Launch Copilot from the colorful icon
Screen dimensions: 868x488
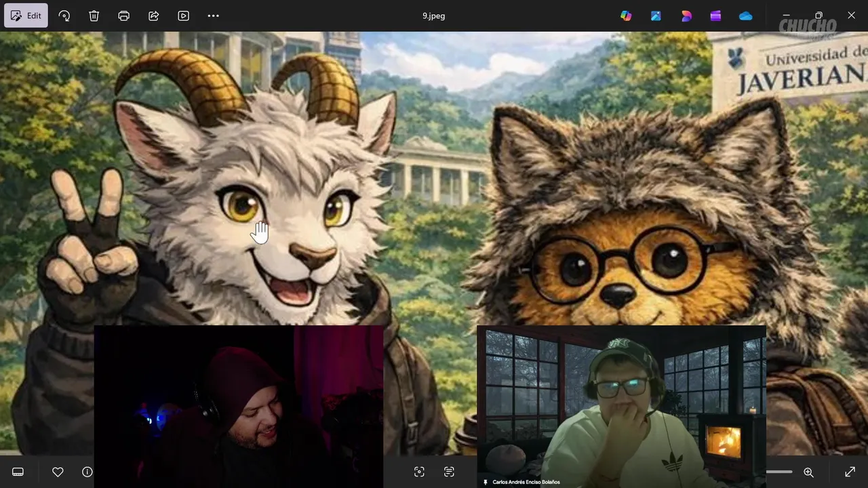pyautogui.click(x=626, y=16)
